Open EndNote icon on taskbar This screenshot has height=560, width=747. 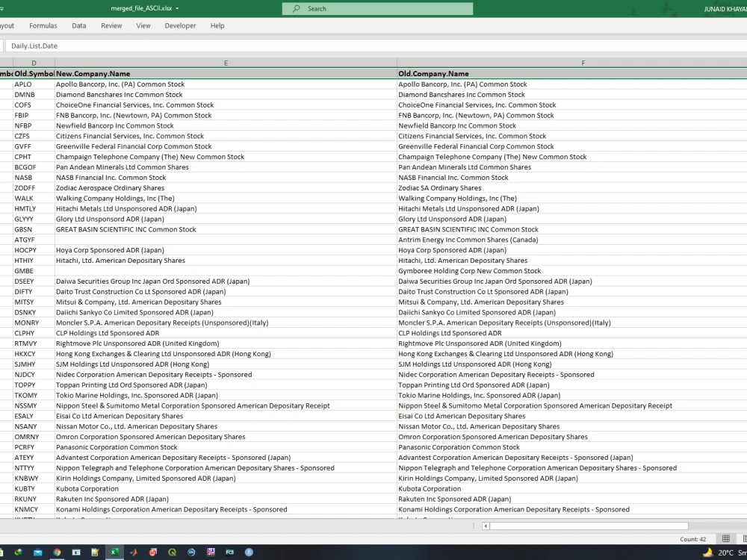click(191, 553)
